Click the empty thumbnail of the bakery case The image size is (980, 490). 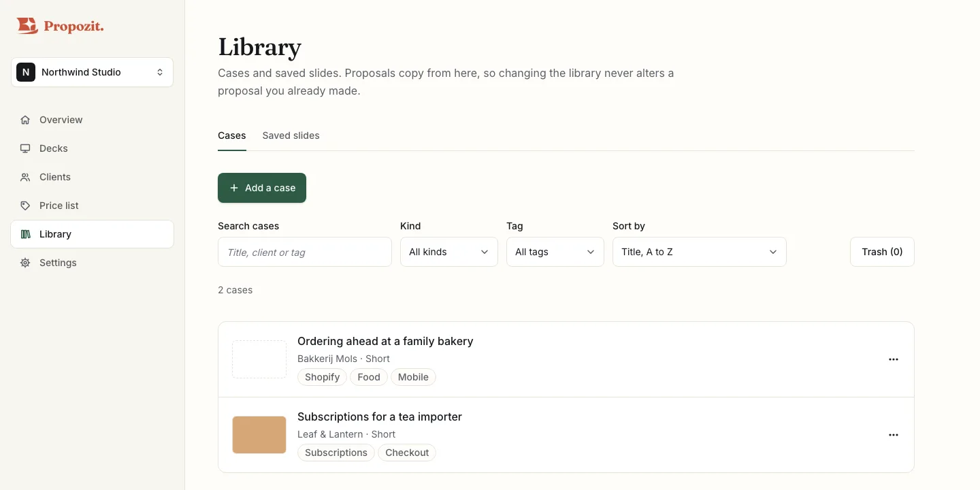(259, 359)
